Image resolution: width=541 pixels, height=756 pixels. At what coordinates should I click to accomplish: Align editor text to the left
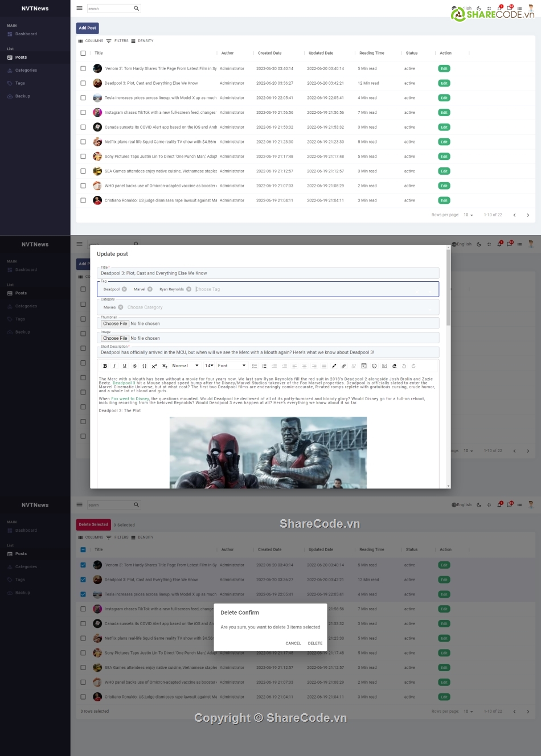tap(294, 366)
